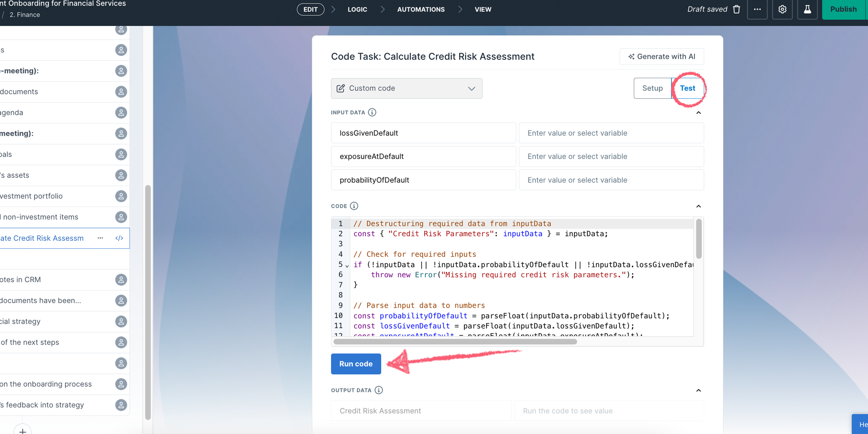Click assignee icon on agenda task row
Image resolution: width=868 pixels, height=434 pixels.
click(121, 113)
